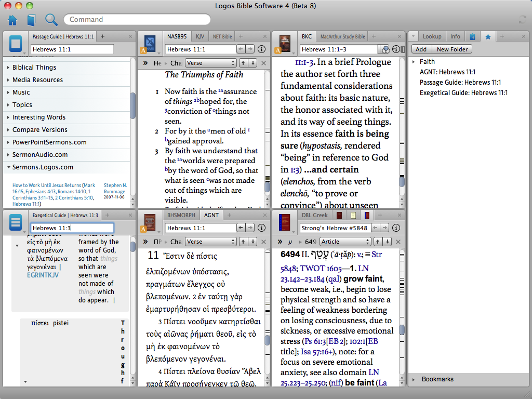Click the back arrow in DBL Greek panel
The width and height of the screenshot is (532, 399).
tap(376, 228)
